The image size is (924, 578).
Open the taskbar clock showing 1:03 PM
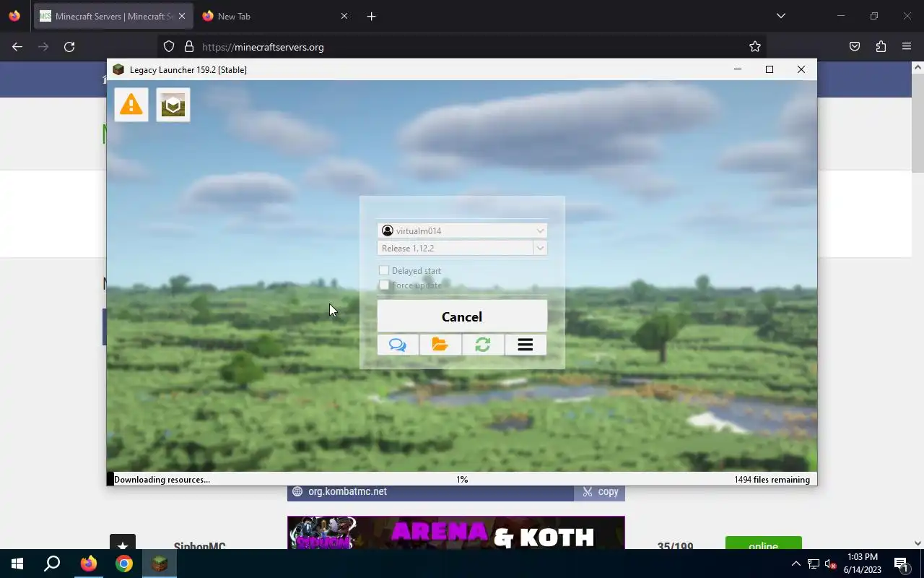tap(862, 564)
